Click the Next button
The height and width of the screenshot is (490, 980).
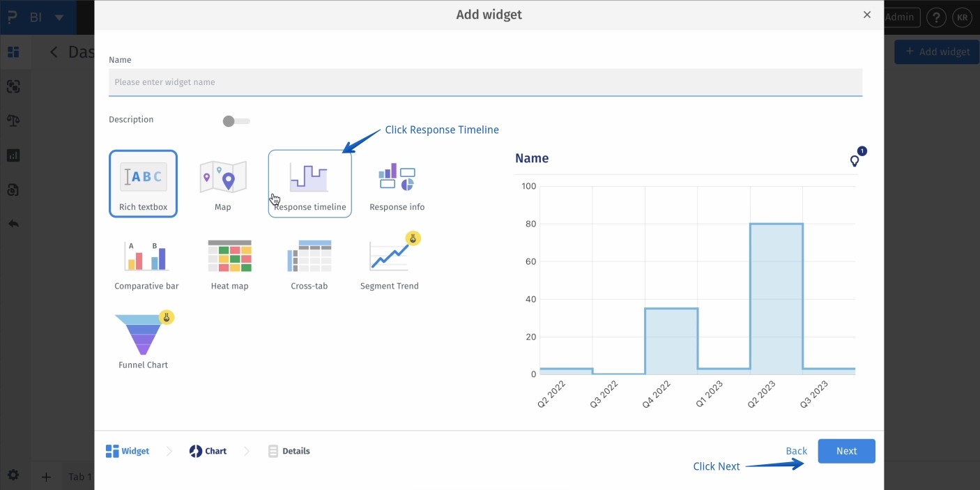[x=846, y=451]
